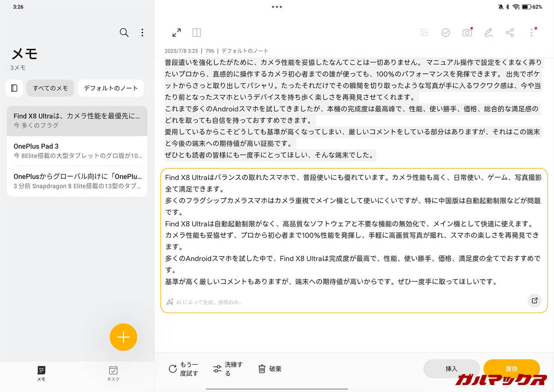Add checklist with checkmark icon
This screenshot has height=392, width=554.
(445, 33)
